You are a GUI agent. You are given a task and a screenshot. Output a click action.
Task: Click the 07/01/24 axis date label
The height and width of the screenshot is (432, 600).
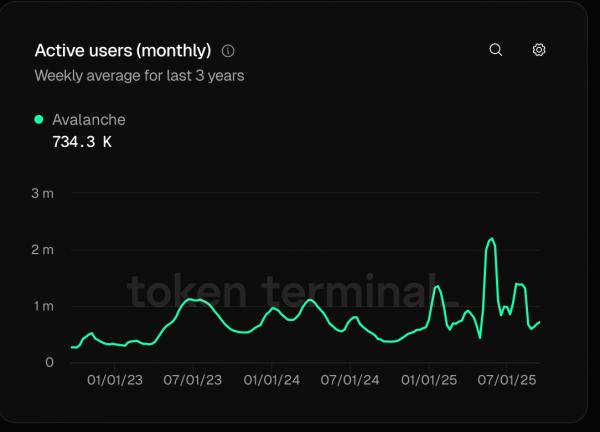(x=350, y=380)
